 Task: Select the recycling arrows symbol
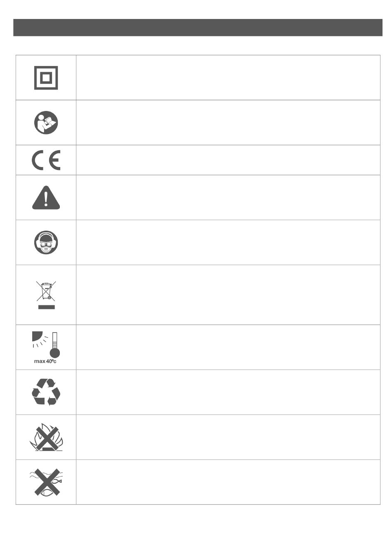[x=46, y=392]
